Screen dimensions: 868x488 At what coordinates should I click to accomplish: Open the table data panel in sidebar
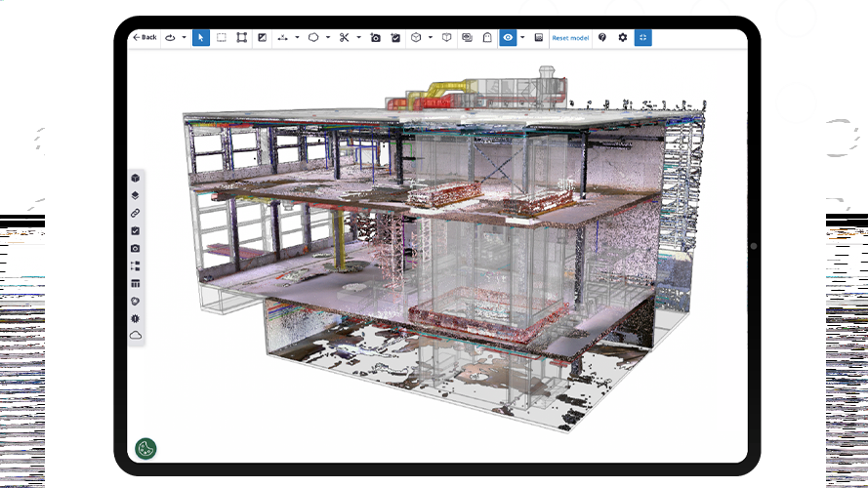[x=136, y=284]
